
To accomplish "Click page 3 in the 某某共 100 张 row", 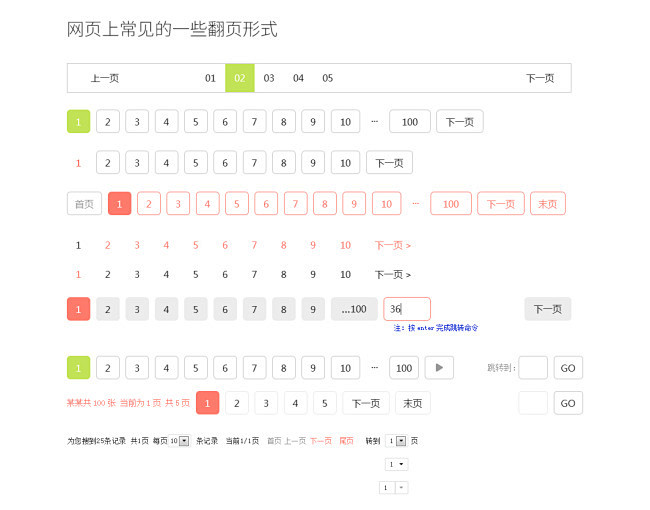I will [x=266, y=403].
